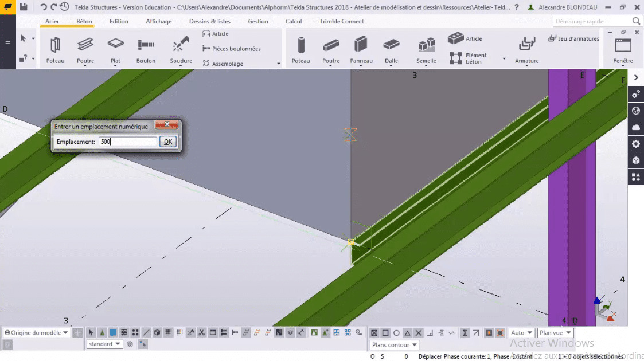Open the Dessins & listes tab
644x361 pixels.
209,21
